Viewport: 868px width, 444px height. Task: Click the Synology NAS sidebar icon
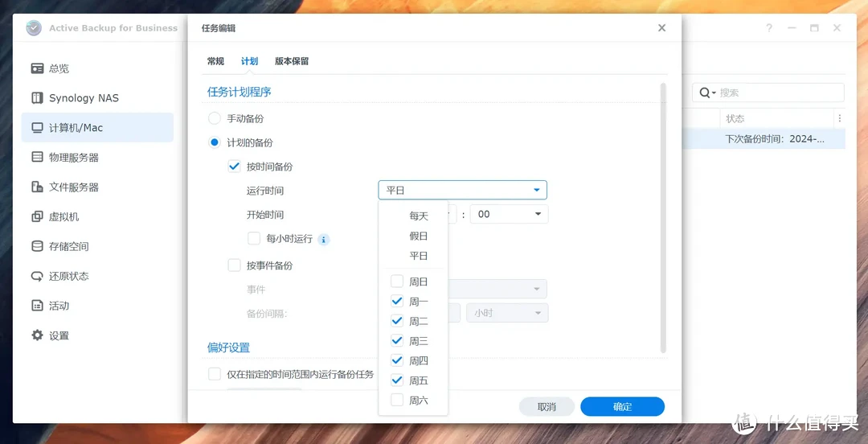click(x=37, y=98)
